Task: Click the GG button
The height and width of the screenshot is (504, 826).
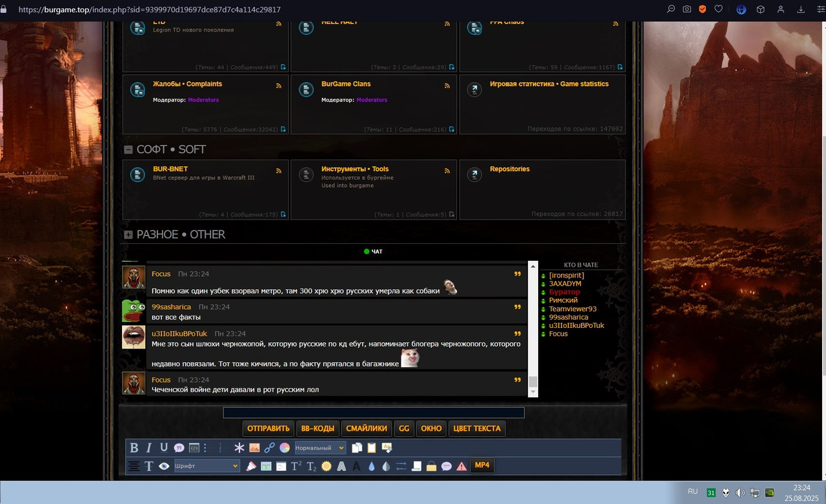Action: pyautogui.click(x=404, y=428)
